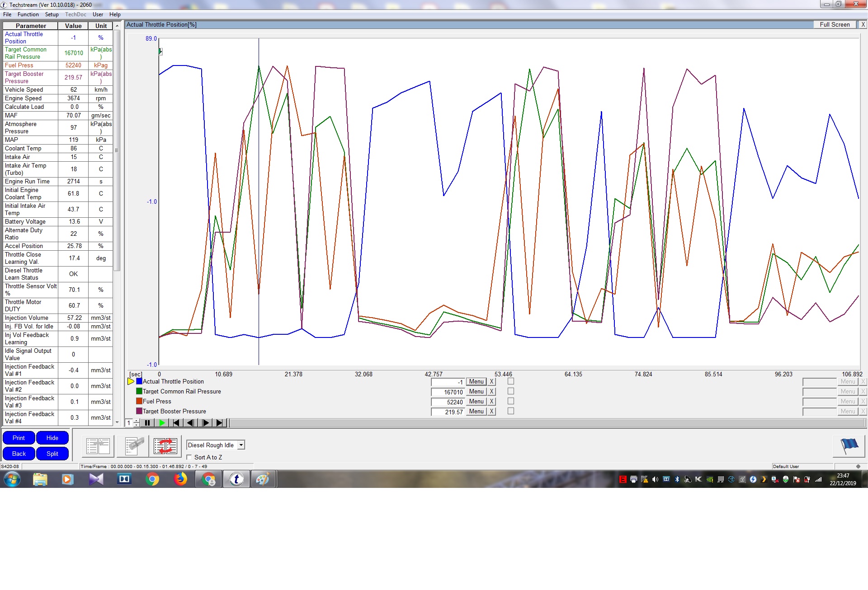
Task: Tick the checkbox beside Fuel Press row
Action: pyautogui.click(x=511, y=401)
